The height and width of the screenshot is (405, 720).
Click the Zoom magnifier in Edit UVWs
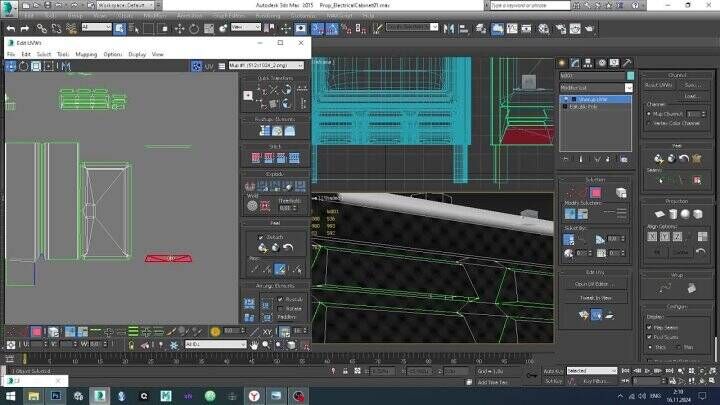[x=266, y=345]
